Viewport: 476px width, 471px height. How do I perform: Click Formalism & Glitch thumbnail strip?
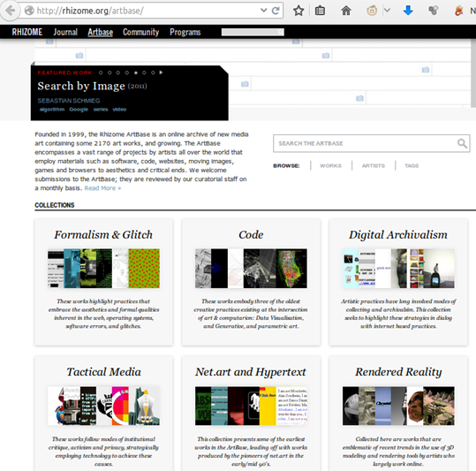coord(103,269)
